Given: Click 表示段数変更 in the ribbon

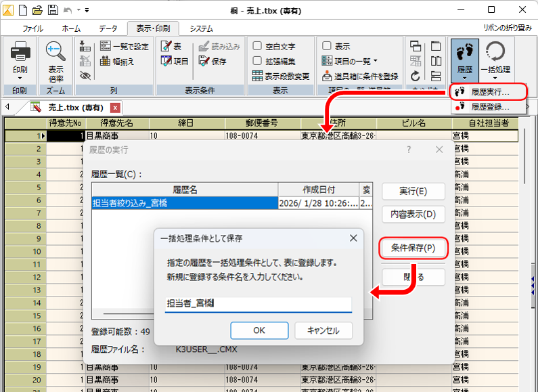Looking at the screenshot, I should tap(257, 76).
